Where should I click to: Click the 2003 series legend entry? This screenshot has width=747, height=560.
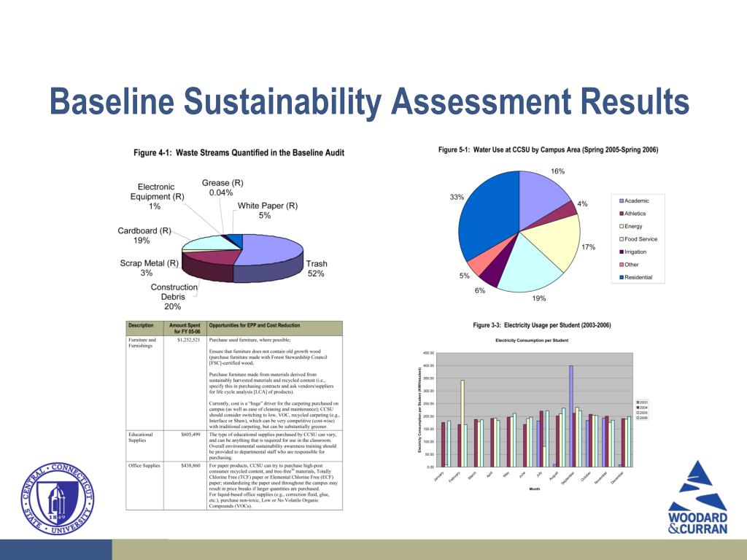(642, 402)
